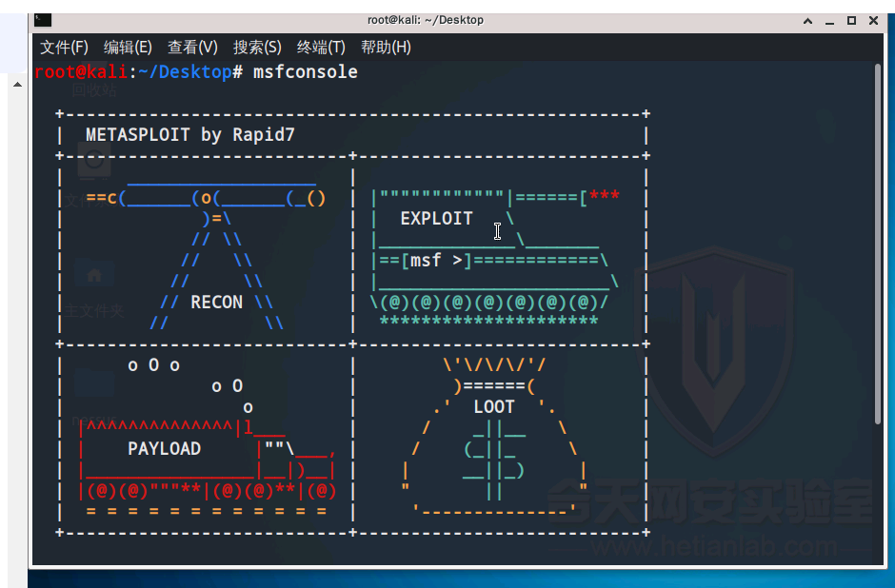This screenshot has width=895, height=588.
Task: Open the 搜索(S) menu
Action: (x=257, y=47)
